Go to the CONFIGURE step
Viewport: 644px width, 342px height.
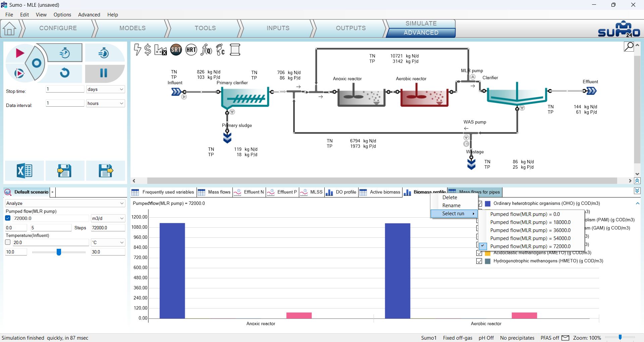(x=58, y=28)
